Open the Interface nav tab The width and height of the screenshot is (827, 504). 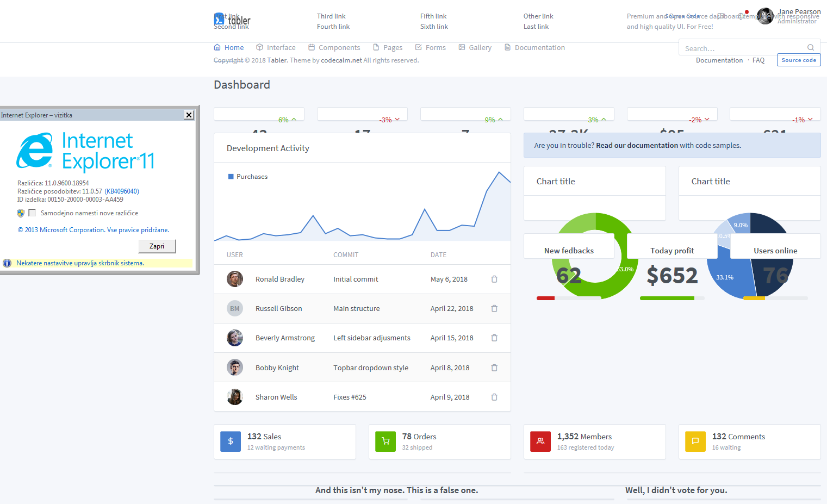276,47
